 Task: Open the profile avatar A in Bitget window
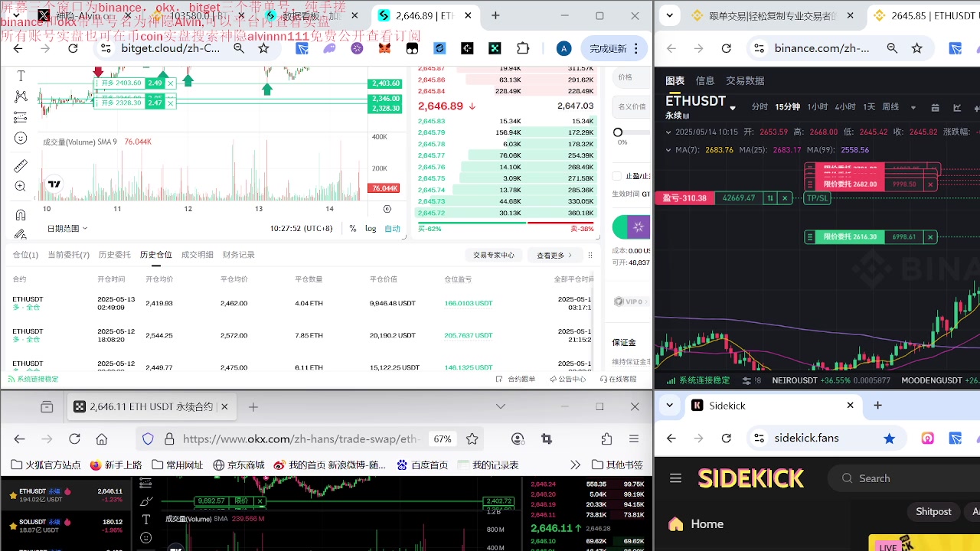coord(563,48)
